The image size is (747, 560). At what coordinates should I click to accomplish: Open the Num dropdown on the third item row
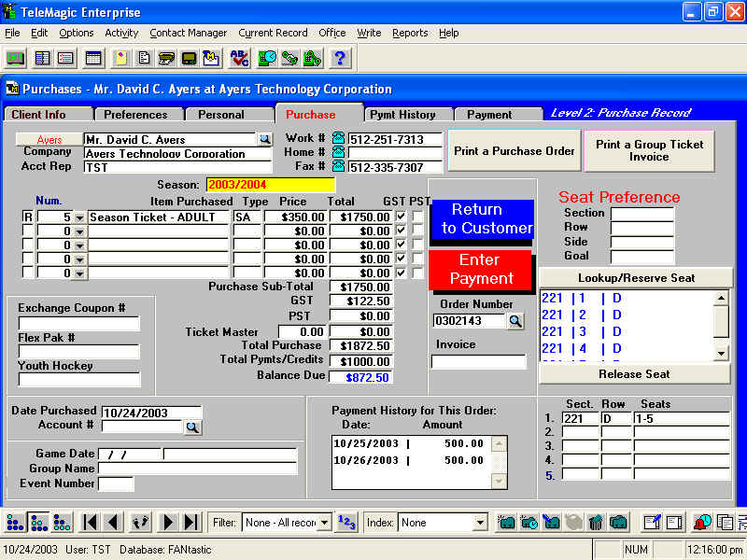[x=79, y=245]
